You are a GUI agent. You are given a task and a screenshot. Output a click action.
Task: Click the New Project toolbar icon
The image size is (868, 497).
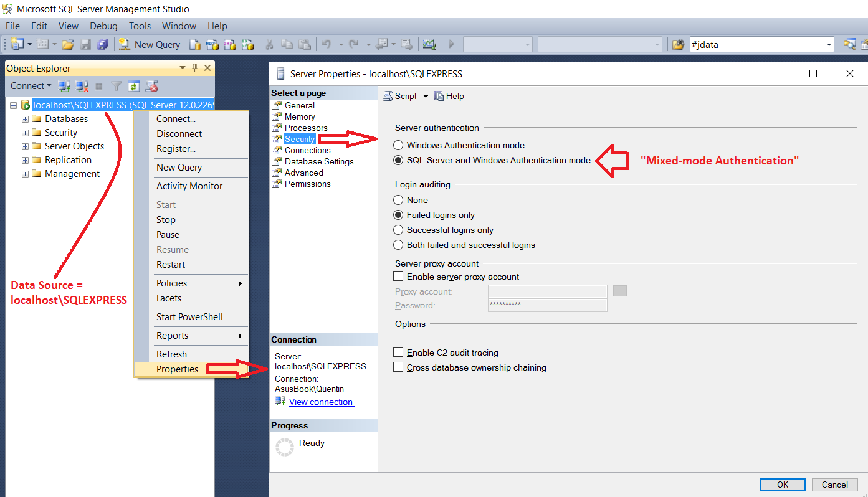click(x=17, y=44)
